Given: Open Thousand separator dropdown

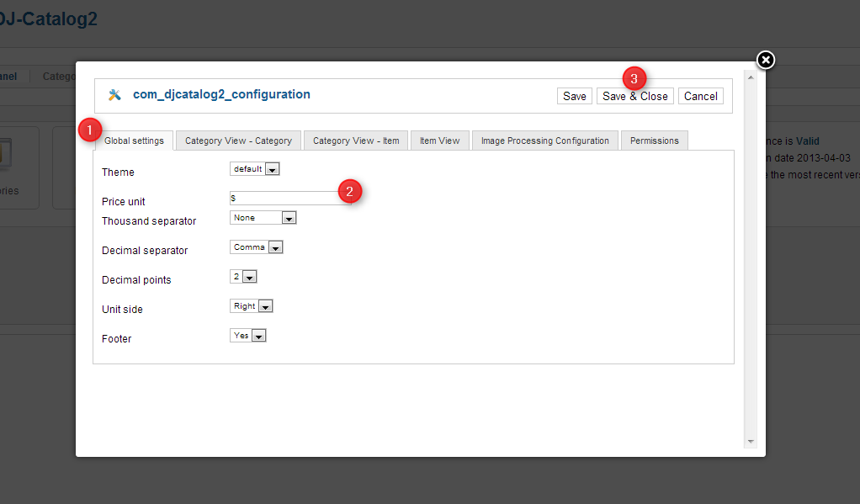Looking at the screenshot, I should [263, 218].
